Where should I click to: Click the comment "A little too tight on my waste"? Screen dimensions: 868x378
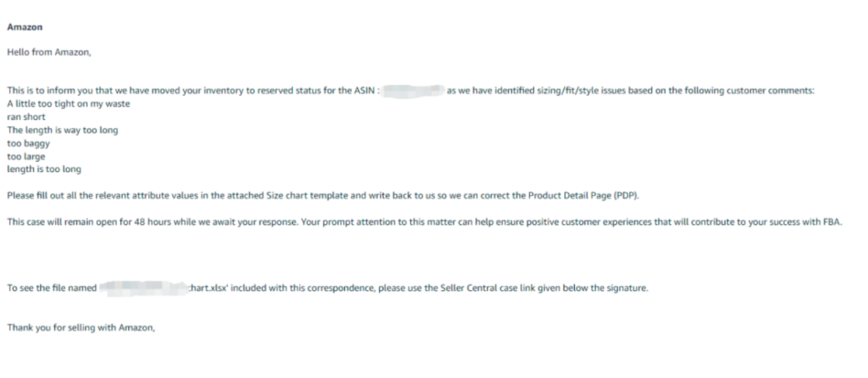point(69,104)
